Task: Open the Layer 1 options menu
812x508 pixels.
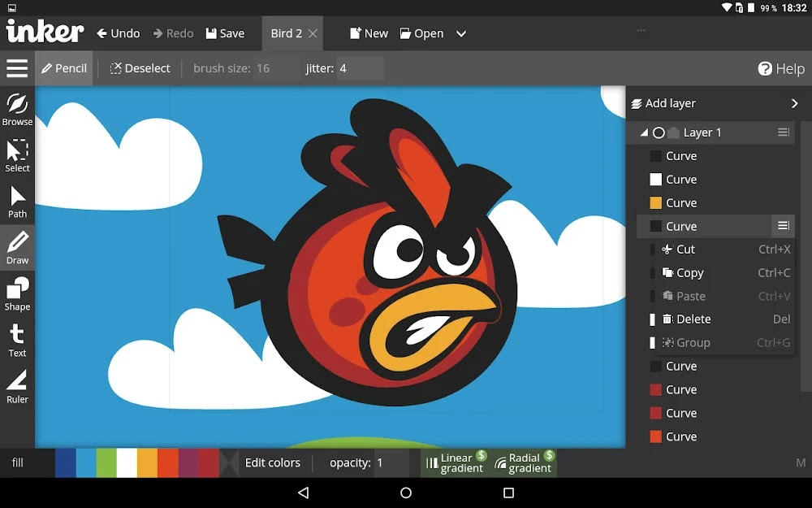Action: coord(784,132)
